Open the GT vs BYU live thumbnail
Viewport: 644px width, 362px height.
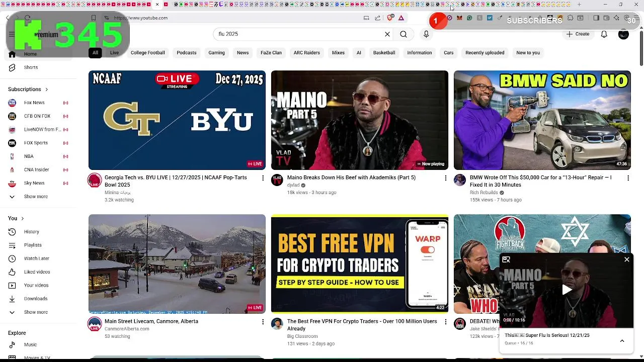pos(177,120)
